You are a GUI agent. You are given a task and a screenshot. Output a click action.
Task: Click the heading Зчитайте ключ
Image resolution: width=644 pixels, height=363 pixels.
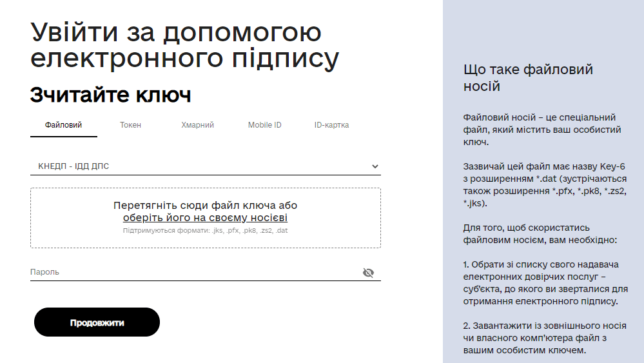point(110,95)
